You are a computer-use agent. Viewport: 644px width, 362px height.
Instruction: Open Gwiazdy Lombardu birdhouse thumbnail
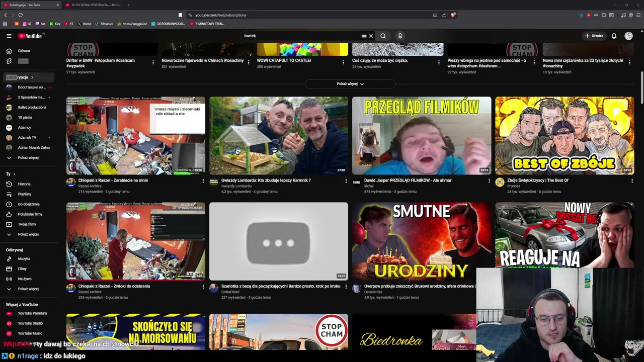coord(279,136)
